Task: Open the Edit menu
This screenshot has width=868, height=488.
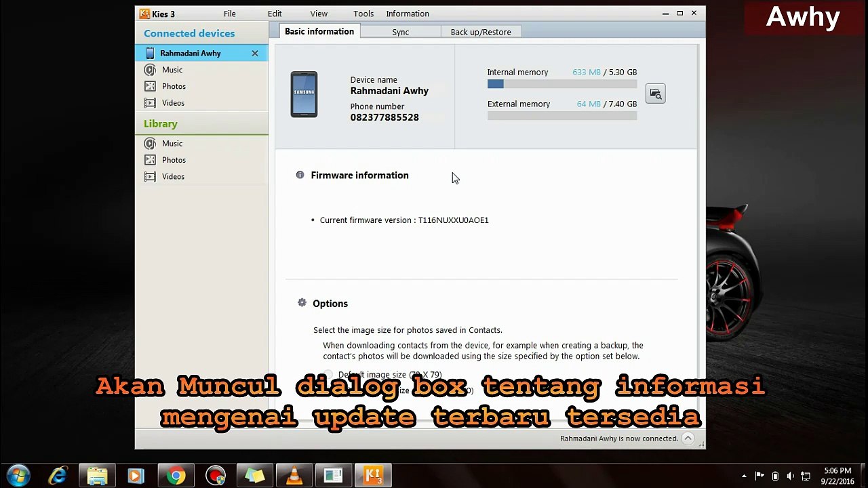Action: click(x=275, y=14)
